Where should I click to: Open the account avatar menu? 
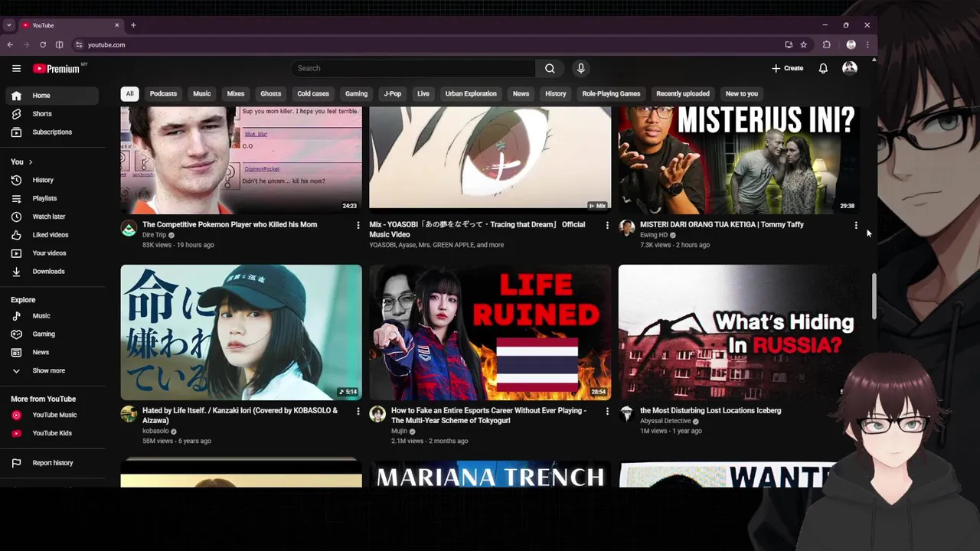tap(850, 68)
